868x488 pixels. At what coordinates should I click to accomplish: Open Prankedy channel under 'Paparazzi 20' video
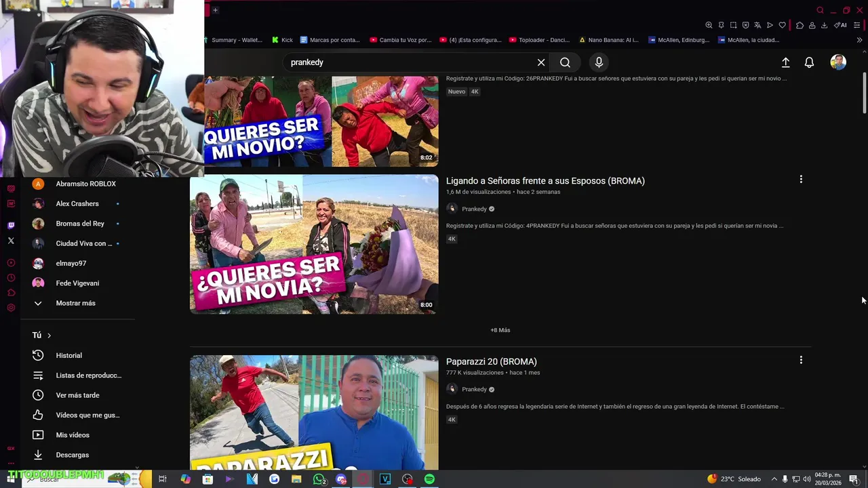(474, 389)
